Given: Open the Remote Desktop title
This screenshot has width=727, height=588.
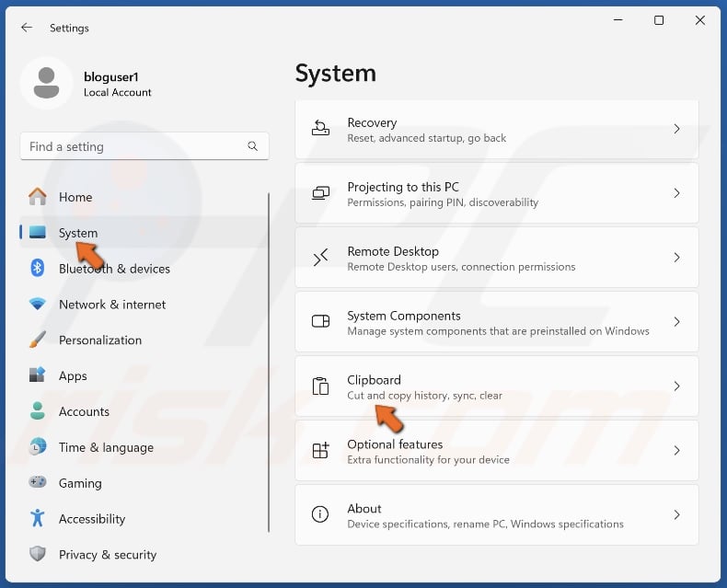Looking at the screenshot, I should coord(393,251).
